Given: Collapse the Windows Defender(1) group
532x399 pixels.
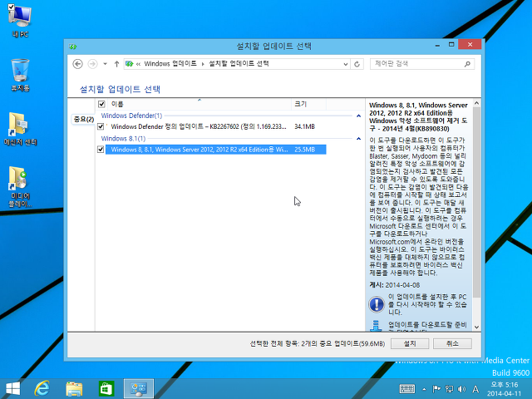Looking at the screenshot, I should pos(358,116).
